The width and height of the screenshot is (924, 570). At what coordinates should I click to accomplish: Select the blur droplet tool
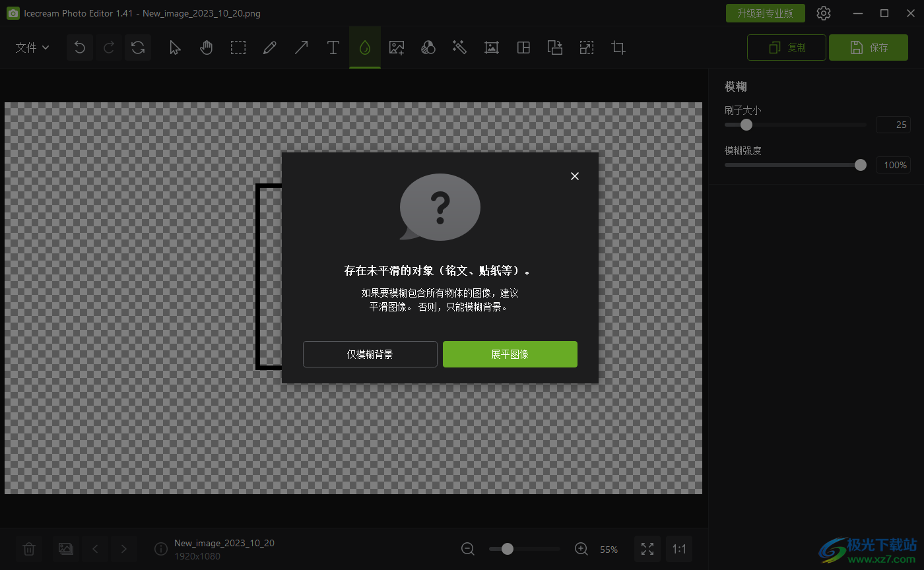[x=365, y=47]
